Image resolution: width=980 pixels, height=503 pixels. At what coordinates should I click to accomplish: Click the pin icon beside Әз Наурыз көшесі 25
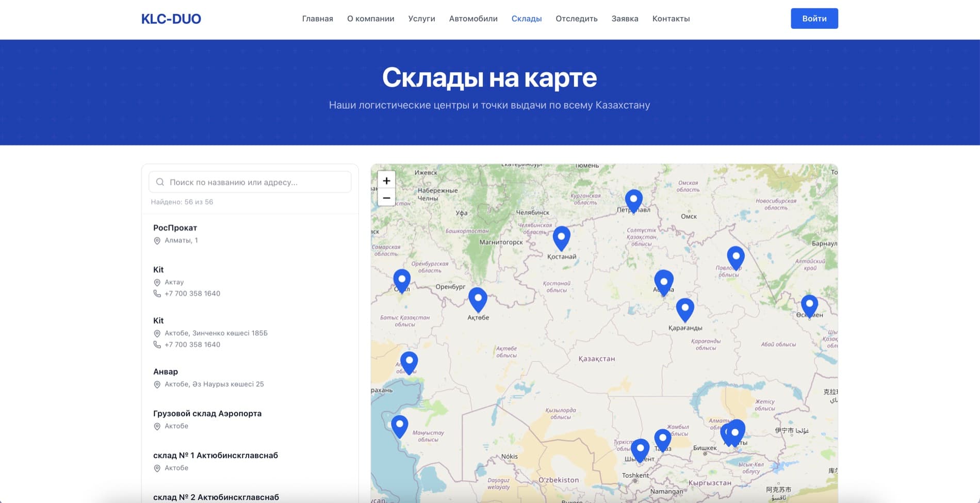pos(157,385)
